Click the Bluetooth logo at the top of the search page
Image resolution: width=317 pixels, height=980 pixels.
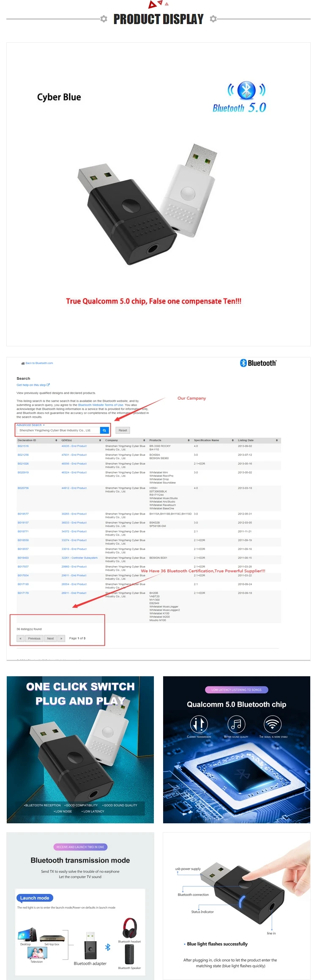[258, 363]
